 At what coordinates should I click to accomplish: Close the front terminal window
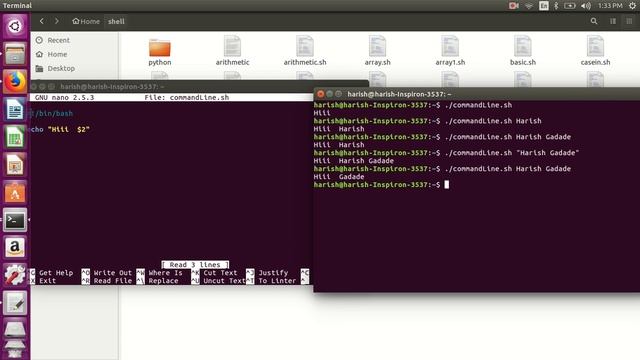coord(321,94)
